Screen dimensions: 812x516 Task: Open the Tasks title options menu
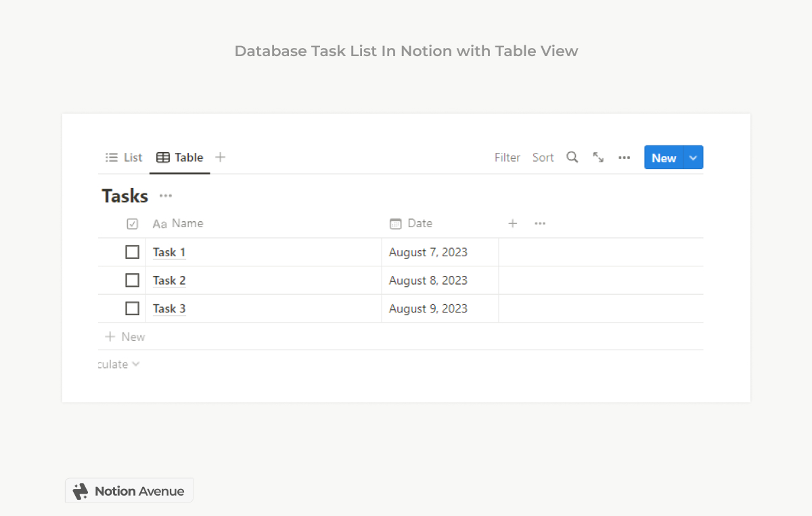pos(166,195)
